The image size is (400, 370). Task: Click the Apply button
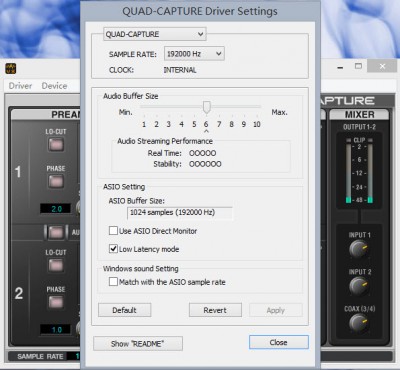coord(276,310)
